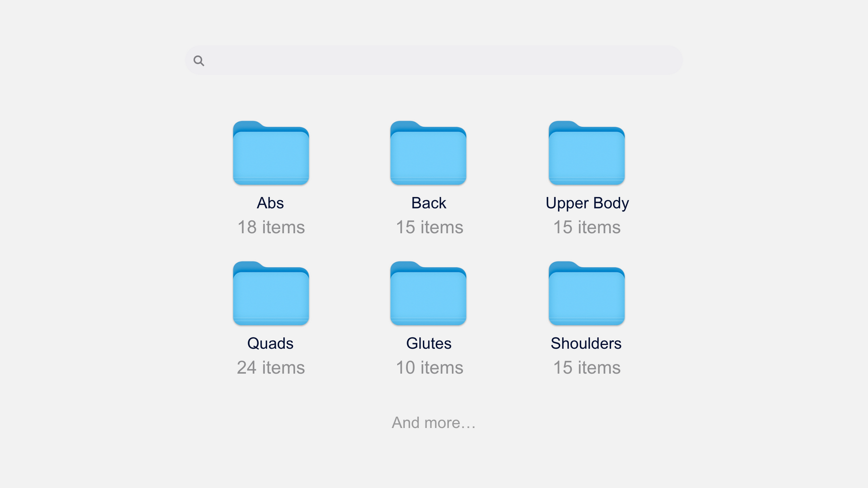Click the 'And more…' link
The height and width of the screenshot is (488, 868).
[x=434, y=422]
